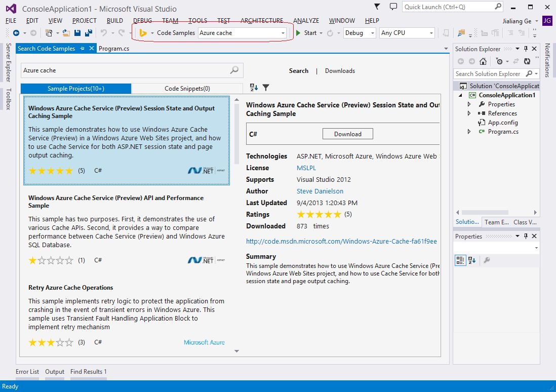Image resolution: width=556 pixels, height=392 pixels.
Task: Toggle Categorized view in Properties panel
Action: 460,260
